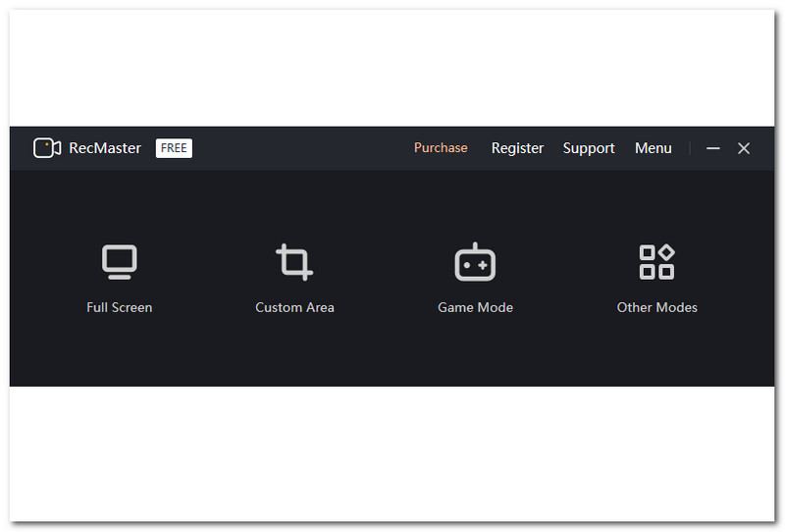Click empty title bar space left of Purchase

pos(294,148)
